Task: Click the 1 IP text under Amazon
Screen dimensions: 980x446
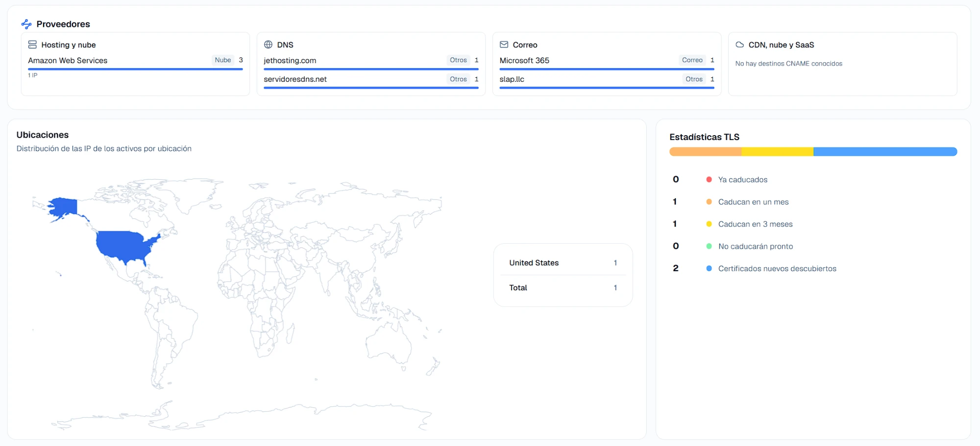Action: 33,75
